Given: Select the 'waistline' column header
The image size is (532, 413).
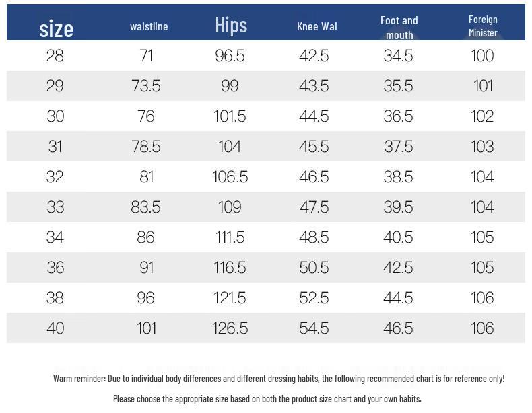Looking at the screenshot, I should click(x=149, y=26).
